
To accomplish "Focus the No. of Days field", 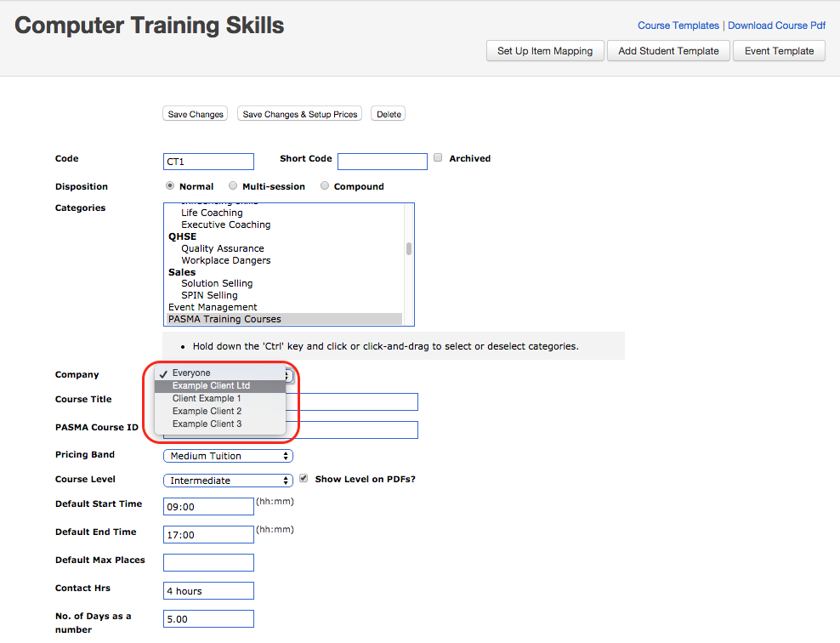I will pos(208,619).
